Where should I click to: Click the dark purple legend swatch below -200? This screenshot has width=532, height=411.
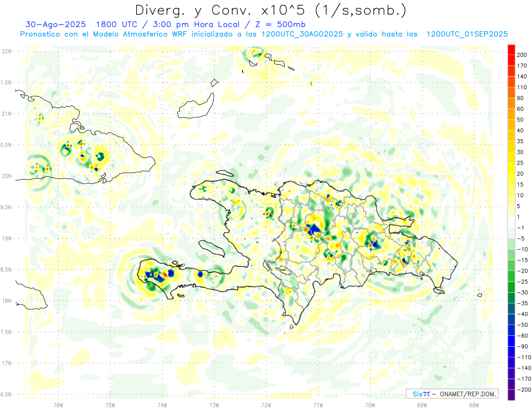click(x=511, y=395)
